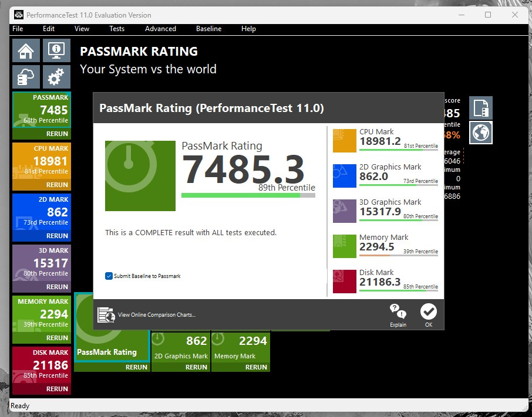Click the PassMark Rating percentile progress bar
The width and height of the screenshot is (532, 417).
[248, 195]
